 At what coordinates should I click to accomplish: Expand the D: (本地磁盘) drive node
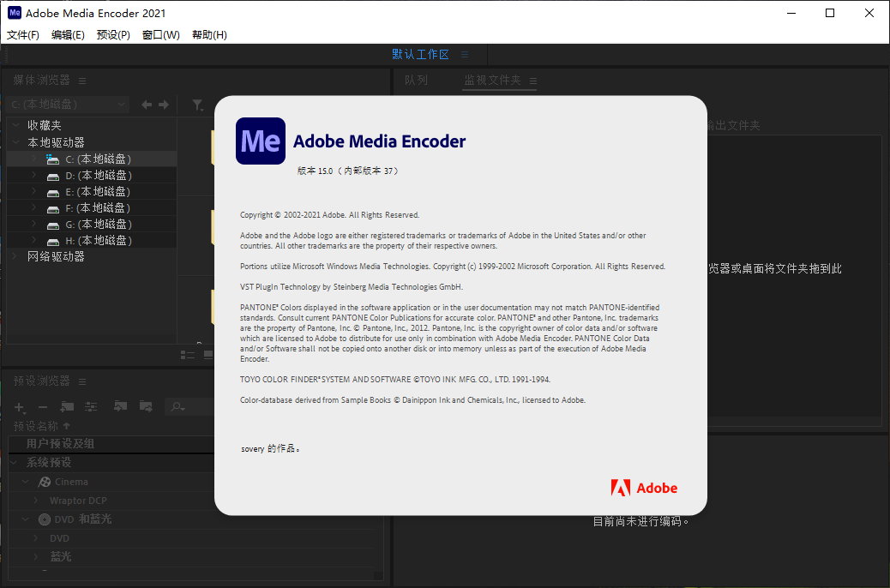coord(33,176)
